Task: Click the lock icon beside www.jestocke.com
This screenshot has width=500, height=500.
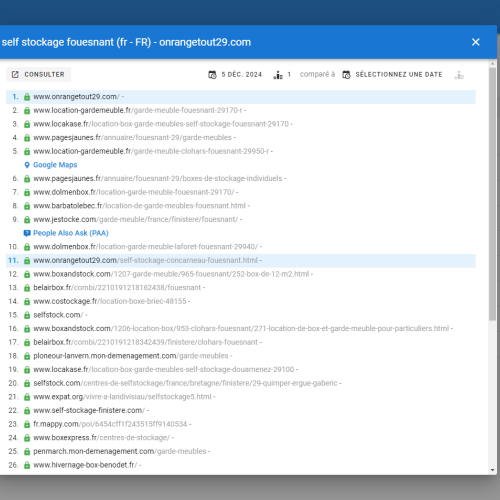Action: pos(27,220)
